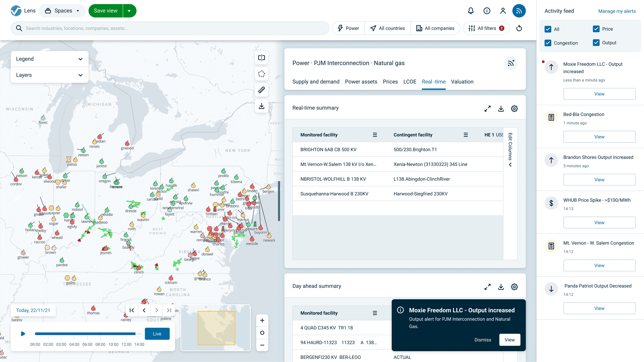Dismiss the Moxie Freedom toast notification
The width and height of the screenshot is (644, 362).
pyautogui.click(x=483, y=340)
